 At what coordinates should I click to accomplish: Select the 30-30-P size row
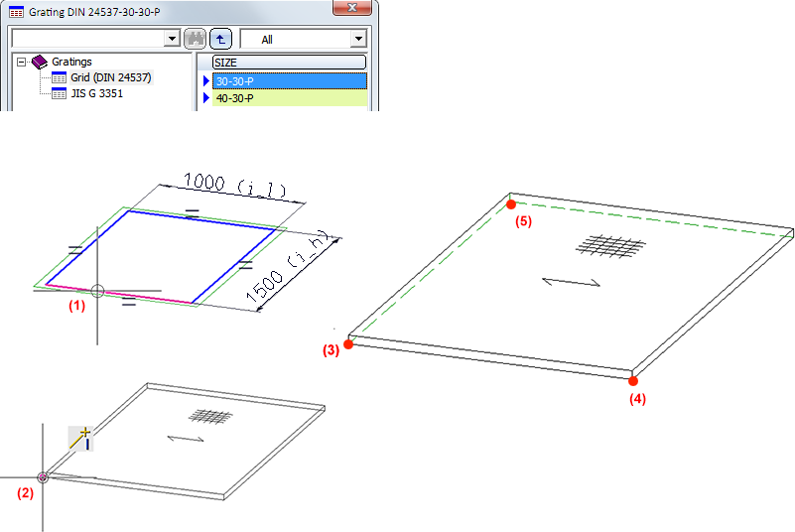click(x=290, y=81)
